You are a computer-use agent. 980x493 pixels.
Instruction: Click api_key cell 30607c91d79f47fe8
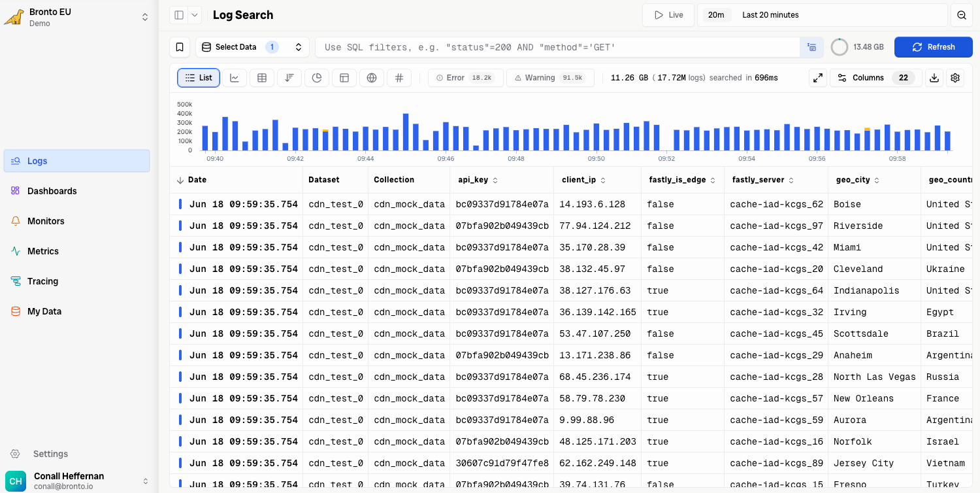tap(502, 463)
